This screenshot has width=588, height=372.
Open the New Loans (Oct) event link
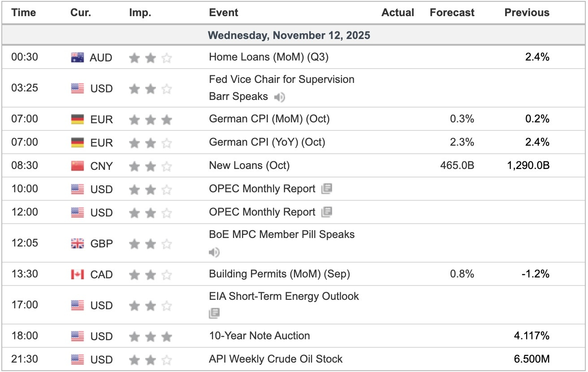click(249, 165)
